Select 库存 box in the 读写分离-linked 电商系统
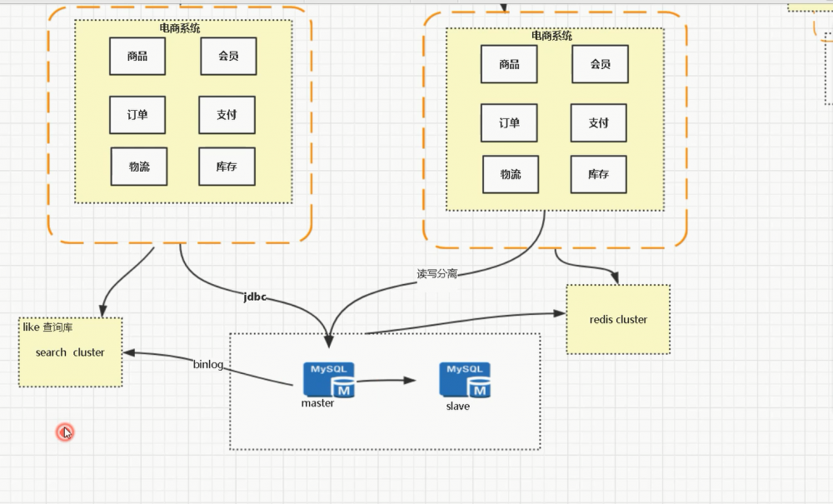833x504 pixels. (599, 174)
